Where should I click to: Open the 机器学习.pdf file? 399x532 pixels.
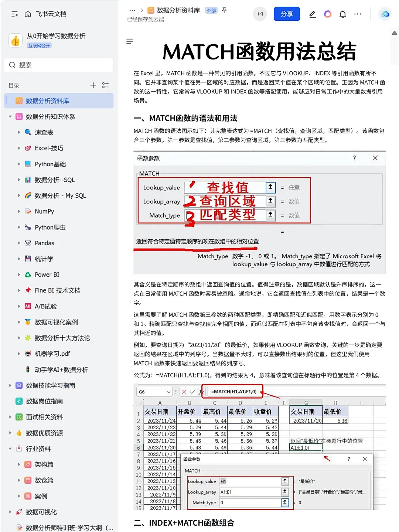(52, 354)
